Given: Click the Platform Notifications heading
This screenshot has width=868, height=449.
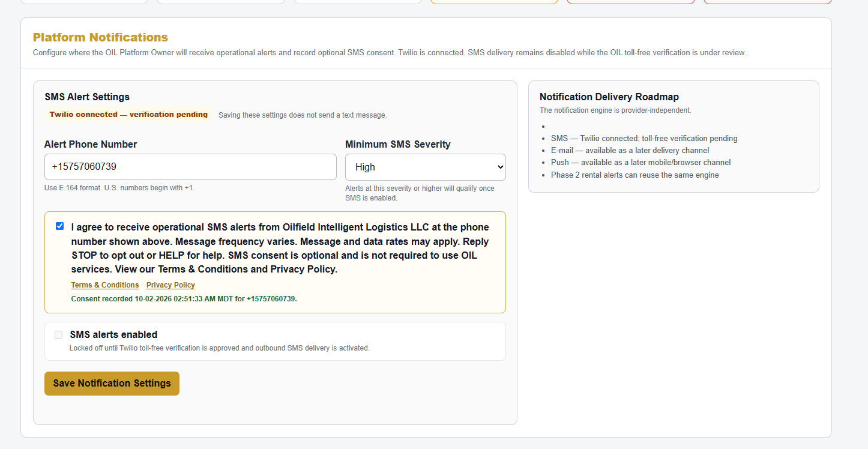Looking at the screenshot, I should pos(100,37).
